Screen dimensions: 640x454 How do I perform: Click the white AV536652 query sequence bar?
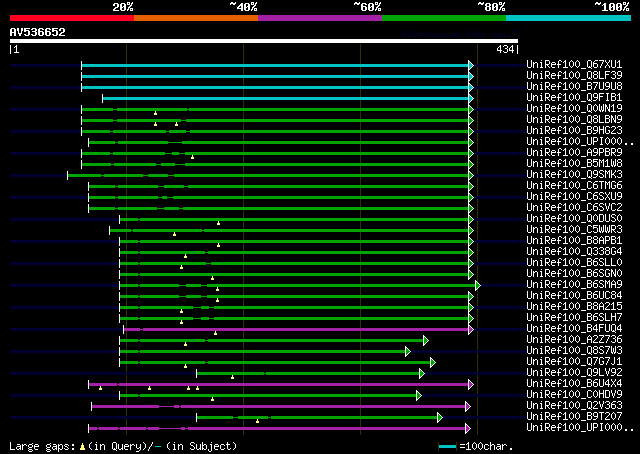[264, 41]
